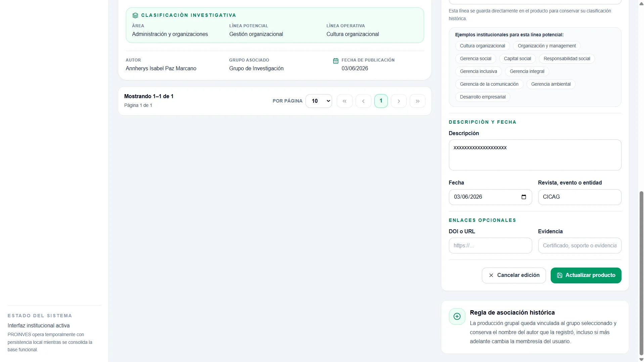
Task: Select the Capital social chip
Action: point(517,59)
